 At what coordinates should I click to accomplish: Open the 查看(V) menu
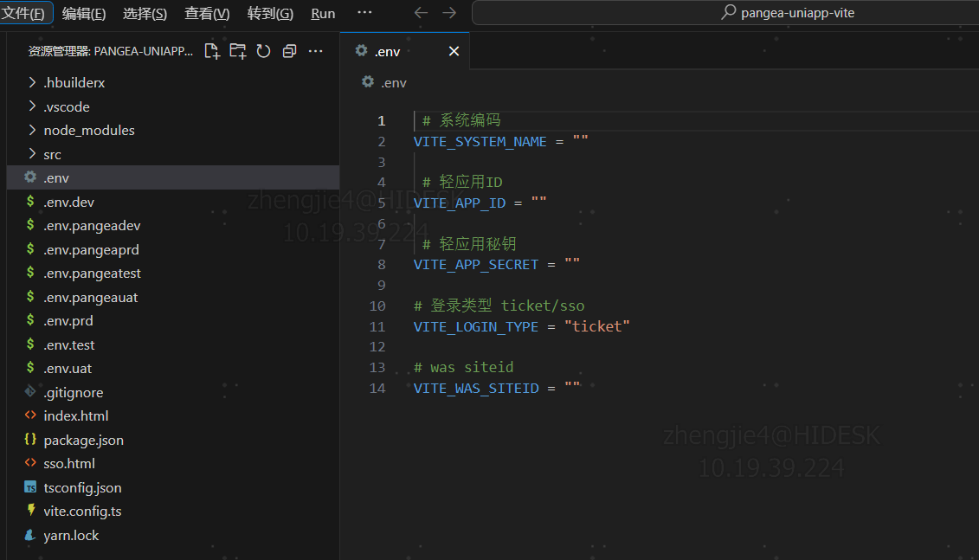[207, 13]
